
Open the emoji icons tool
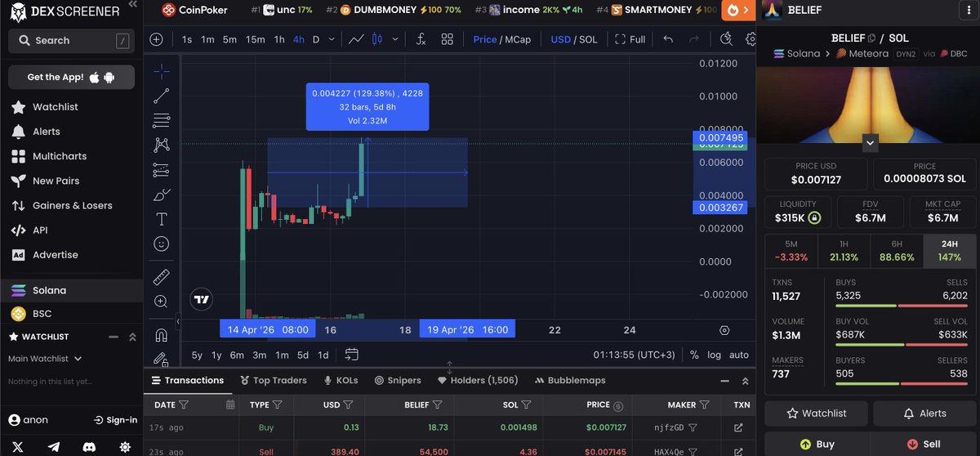click(161, 244)
